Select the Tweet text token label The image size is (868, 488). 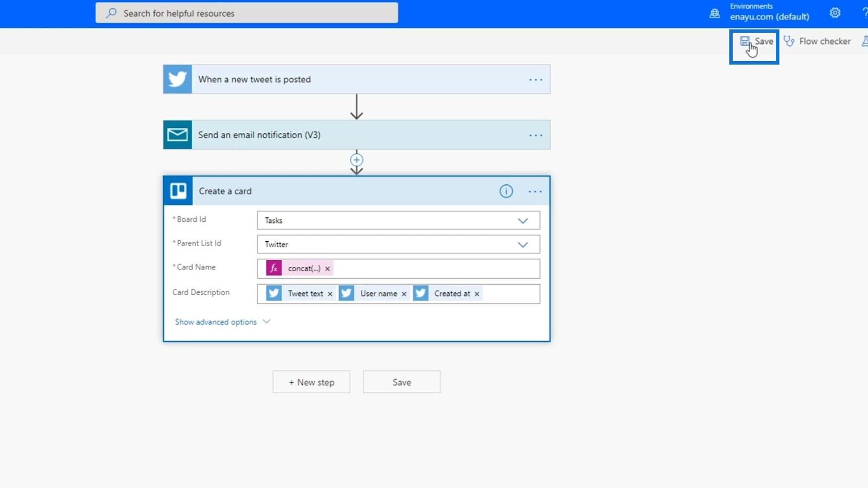305,293
